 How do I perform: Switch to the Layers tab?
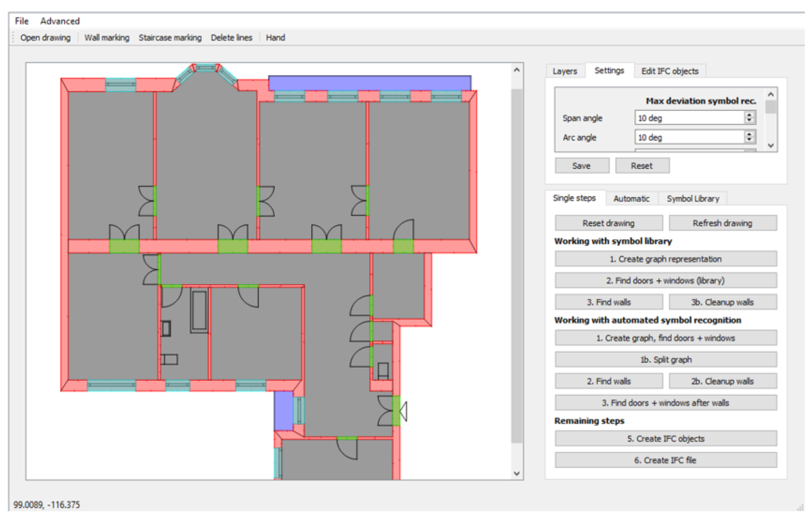click(x=564, y=71)
